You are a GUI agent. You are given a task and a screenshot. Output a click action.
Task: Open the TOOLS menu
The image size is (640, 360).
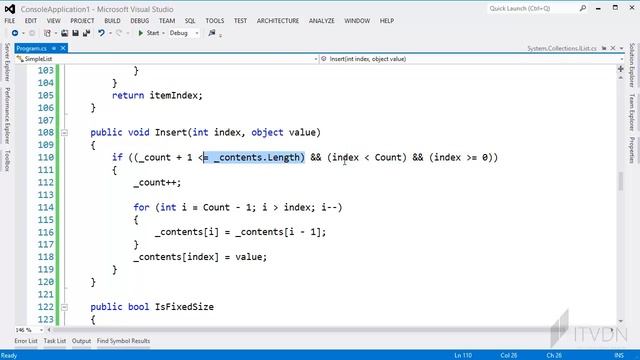coord(215,20)
